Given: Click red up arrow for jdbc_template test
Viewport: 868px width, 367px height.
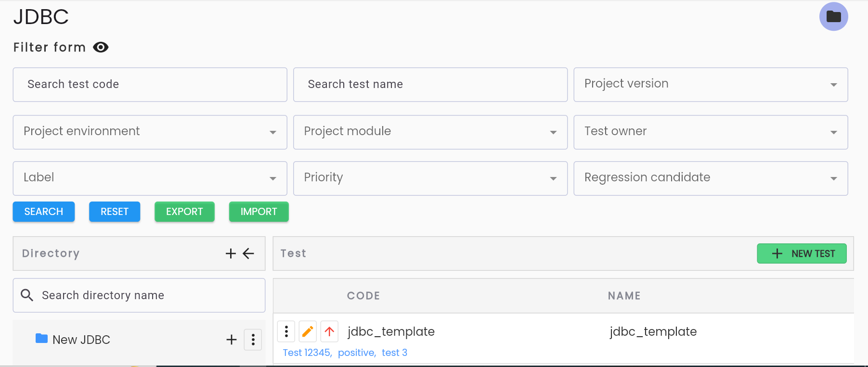Looking at the screenshot, I should point(329,331).
